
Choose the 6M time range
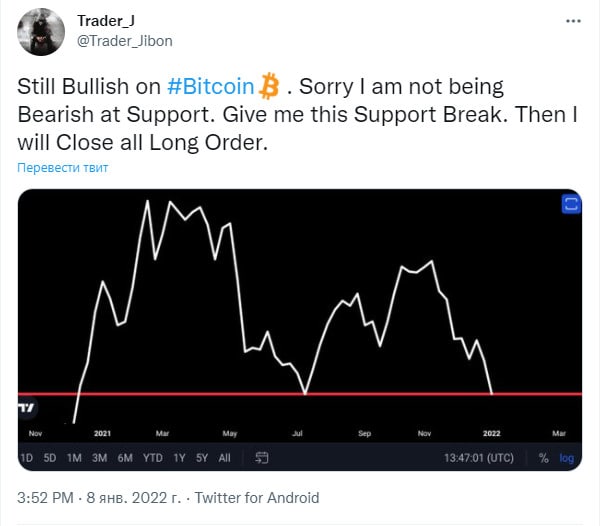pos(124,458)
